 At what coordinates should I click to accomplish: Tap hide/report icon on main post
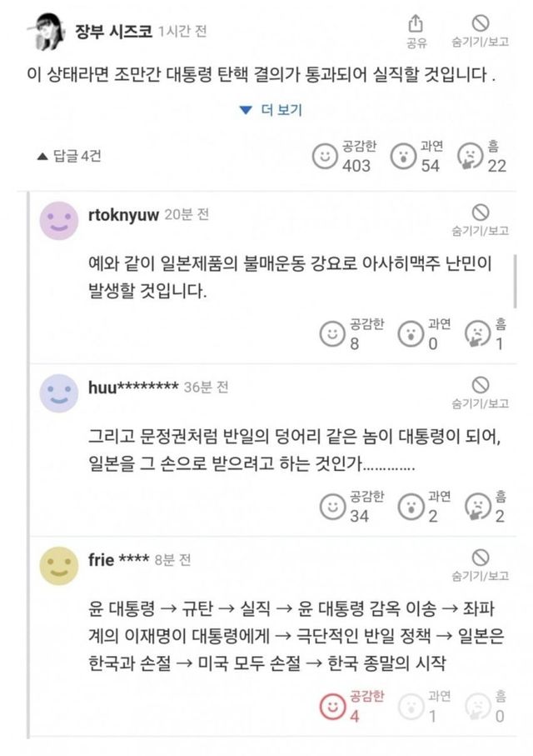pyautogui.click(x=481, y=23)
